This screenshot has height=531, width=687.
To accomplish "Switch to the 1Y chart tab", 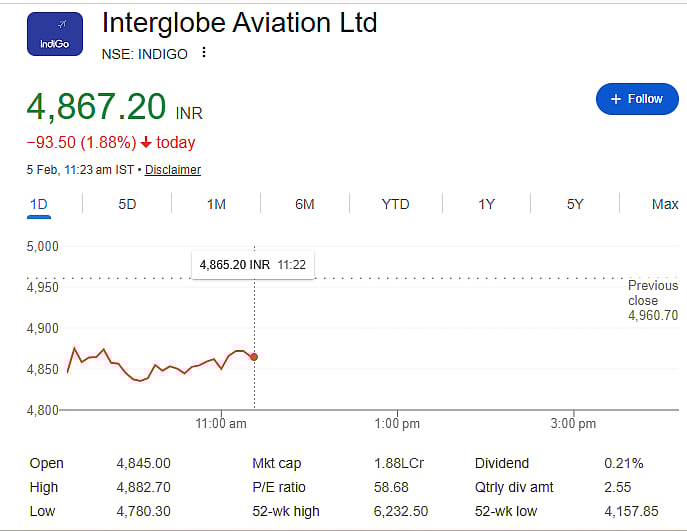I will pos(486,204).
